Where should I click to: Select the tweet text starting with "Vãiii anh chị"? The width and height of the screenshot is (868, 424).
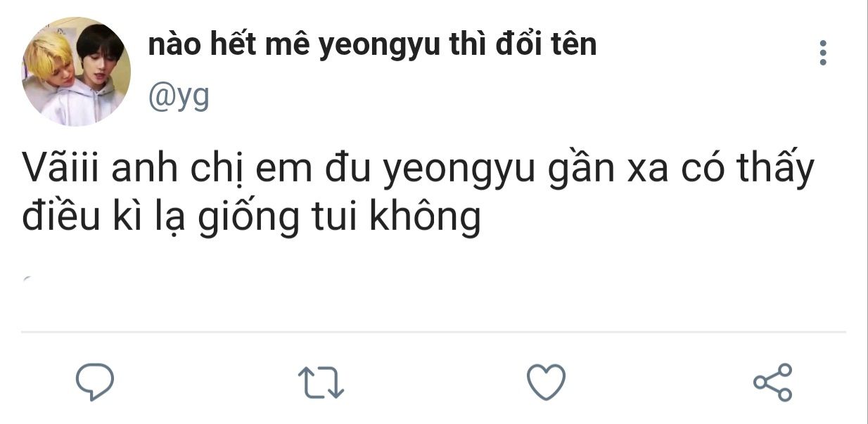tap(418, 193)
